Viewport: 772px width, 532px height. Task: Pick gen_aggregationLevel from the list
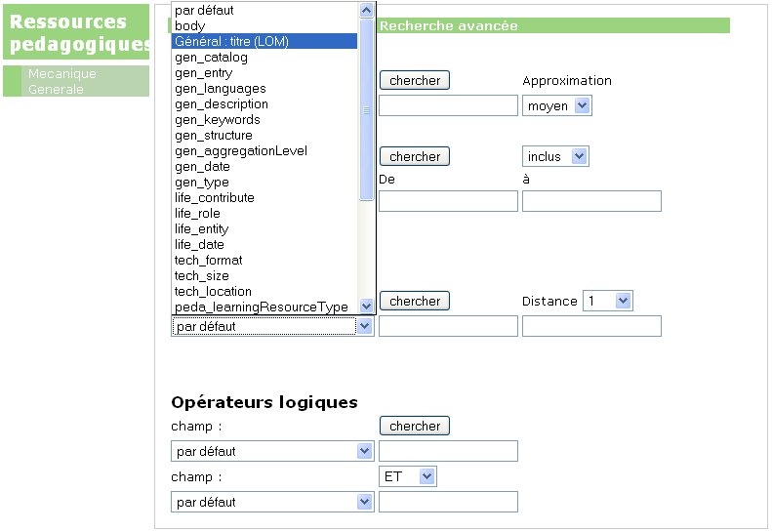tap(241, 151)
